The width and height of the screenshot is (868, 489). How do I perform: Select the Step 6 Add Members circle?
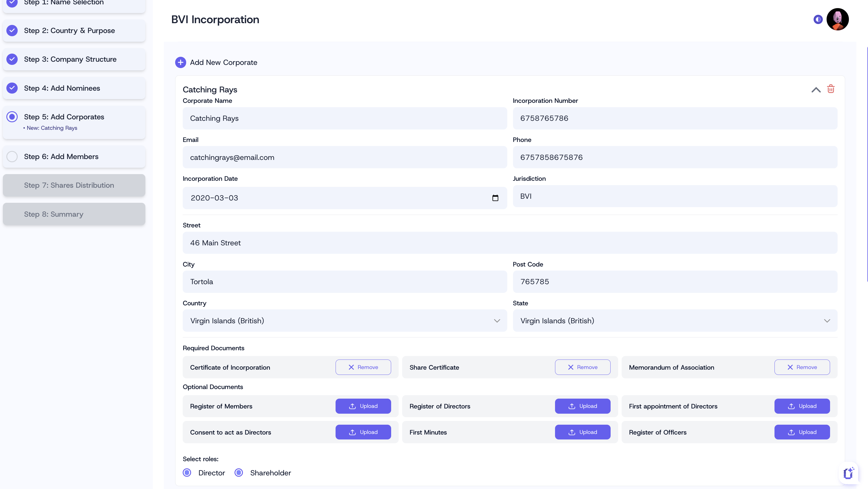coord(12,156)
